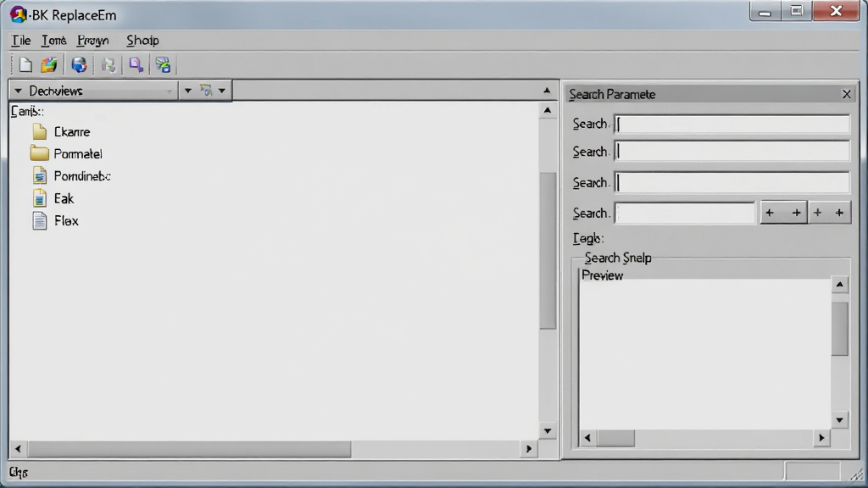Click the small icon between the two dropdown arrows

(206, 90)
